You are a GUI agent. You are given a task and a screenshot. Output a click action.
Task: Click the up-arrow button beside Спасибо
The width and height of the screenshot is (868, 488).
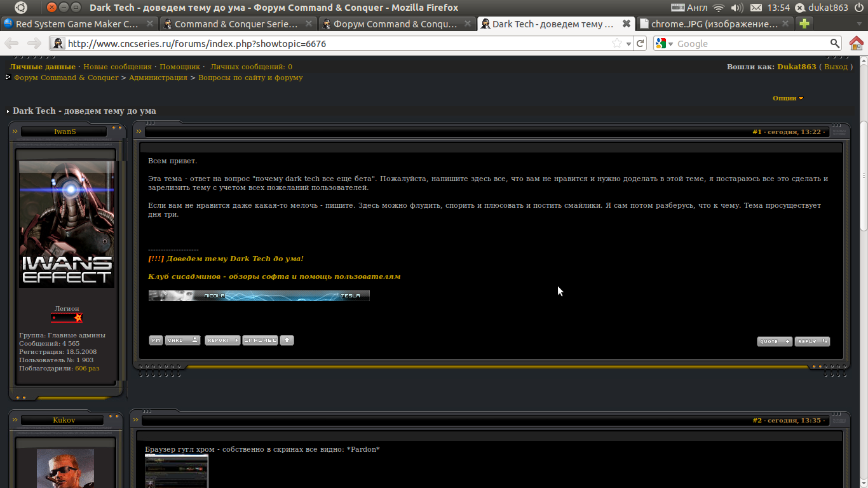coord(287,340)
